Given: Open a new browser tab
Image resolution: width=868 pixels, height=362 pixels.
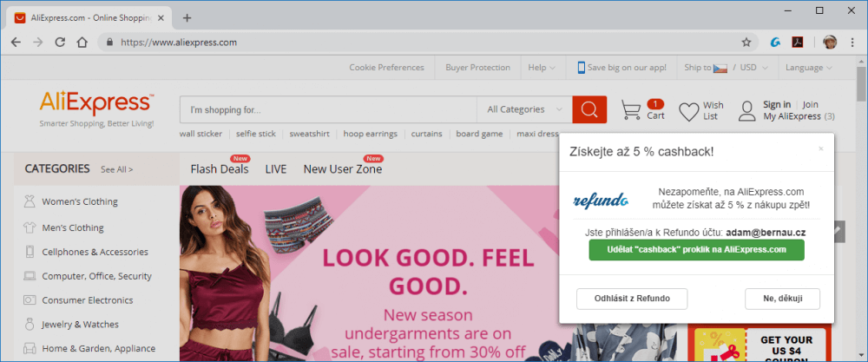Looking at the screenshot, I should 187,17.
